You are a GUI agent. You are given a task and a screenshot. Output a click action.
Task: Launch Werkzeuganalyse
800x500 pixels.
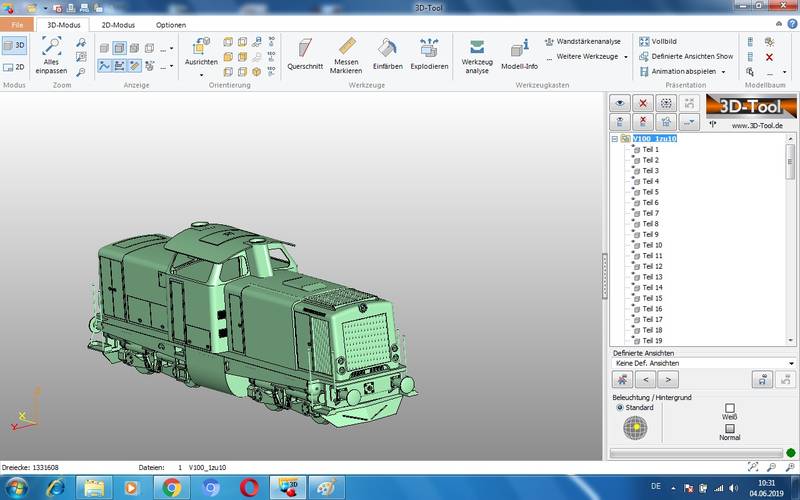point(477,56)
